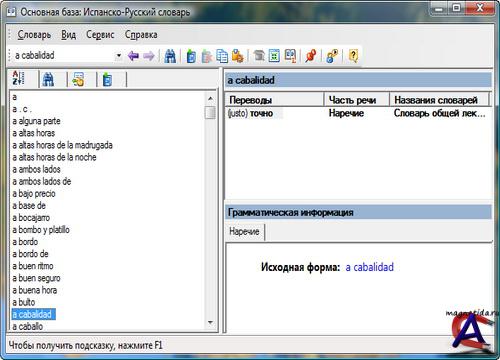The image size is (500, 360).
Task: Switch to the blue book tab in left panel
Action: (107, 79)
